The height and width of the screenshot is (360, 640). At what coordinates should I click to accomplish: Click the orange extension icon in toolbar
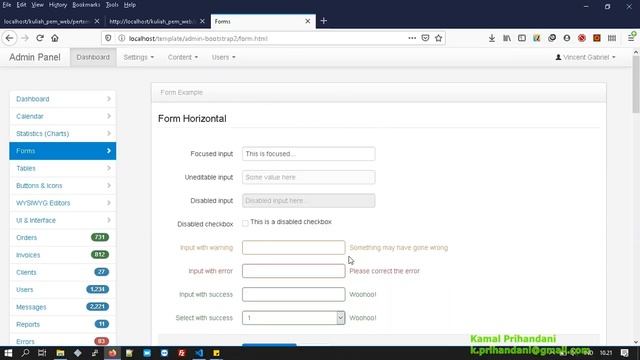tap(597, 38)
